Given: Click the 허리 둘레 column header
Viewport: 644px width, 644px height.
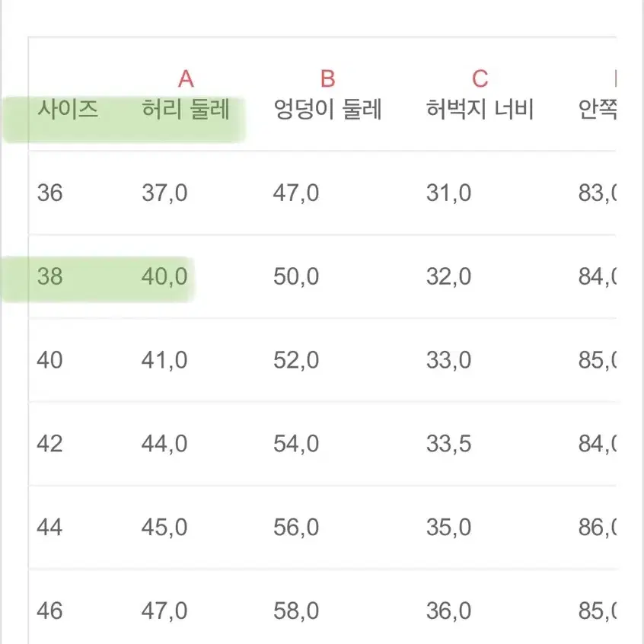Looking at the screenshot, I should pos(186,110).
